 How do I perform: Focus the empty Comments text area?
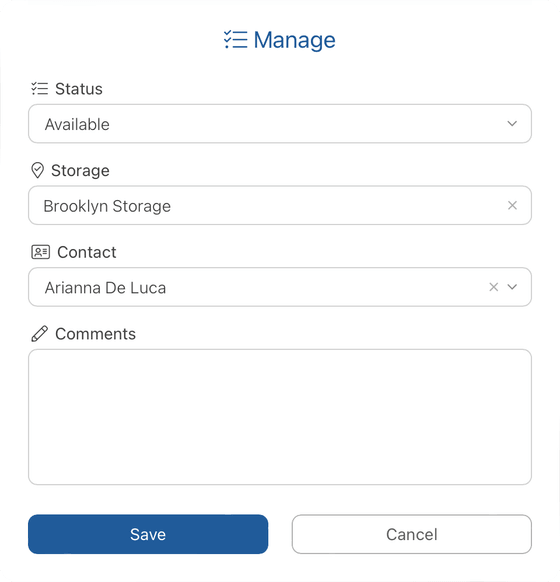tap(280, 417)
